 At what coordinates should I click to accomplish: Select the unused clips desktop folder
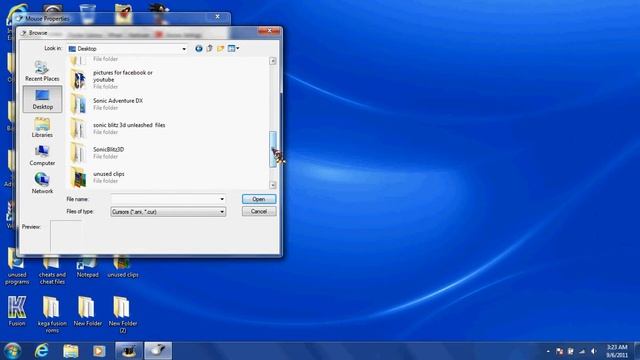point(122,267)
